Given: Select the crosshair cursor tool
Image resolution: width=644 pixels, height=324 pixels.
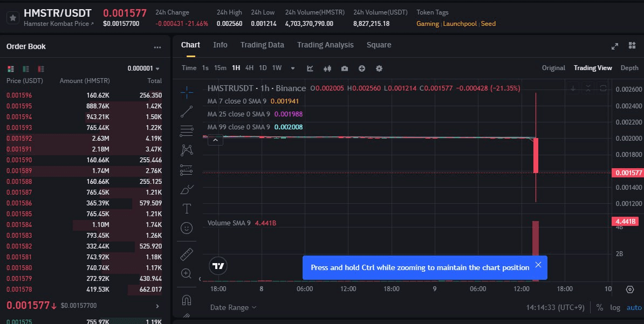Looking at the screenshot, I should pyautogui.click(x=187, y=92).
